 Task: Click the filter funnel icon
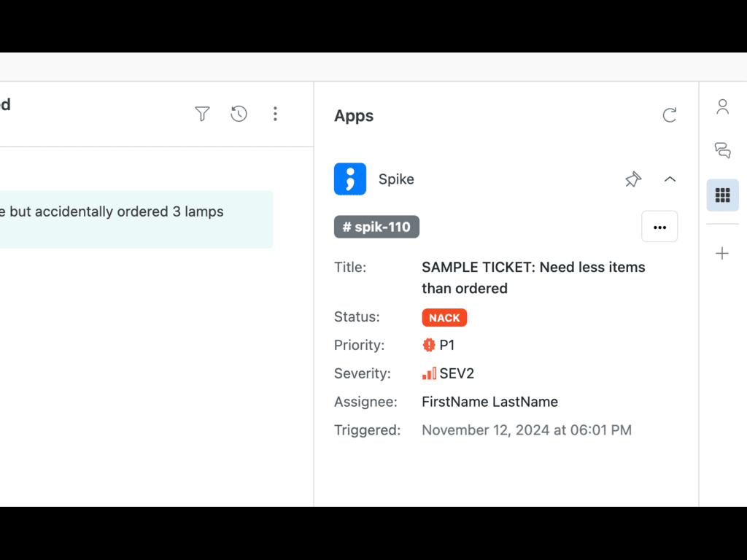[202, 114]
